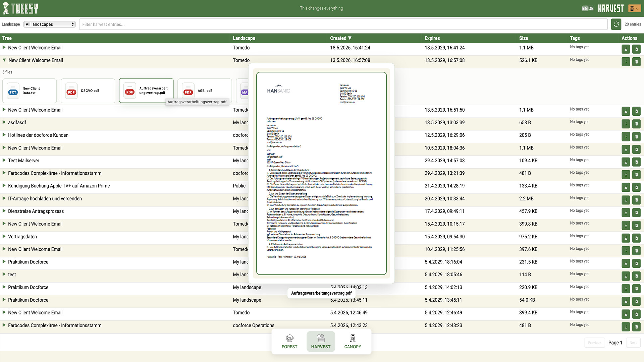Expand the Test Mailserver row

click(x=4, y=161)
